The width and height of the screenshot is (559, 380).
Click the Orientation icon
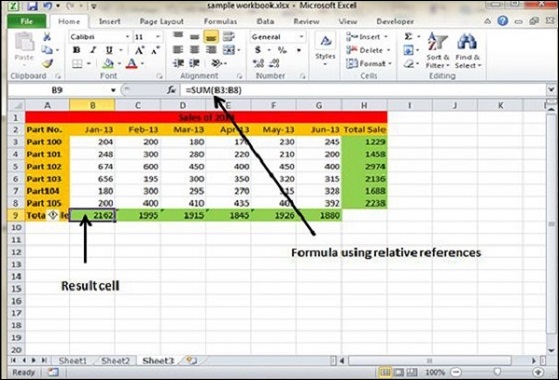click(216, 63)
